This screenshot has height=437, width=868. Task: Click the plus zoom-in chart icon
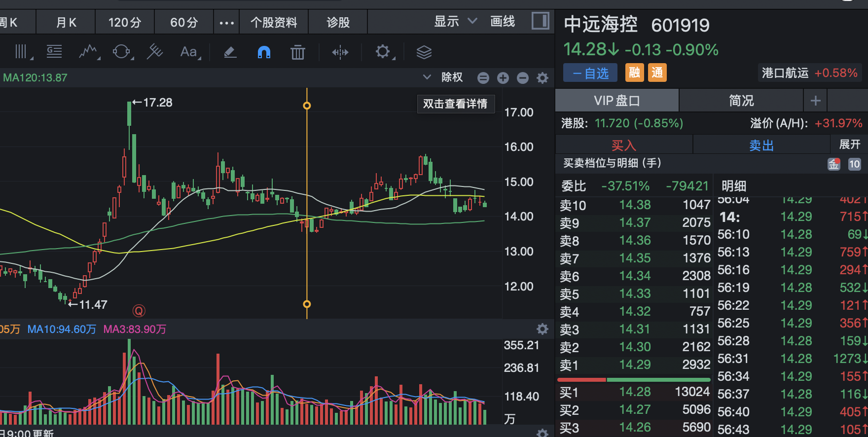coord(503,78)
